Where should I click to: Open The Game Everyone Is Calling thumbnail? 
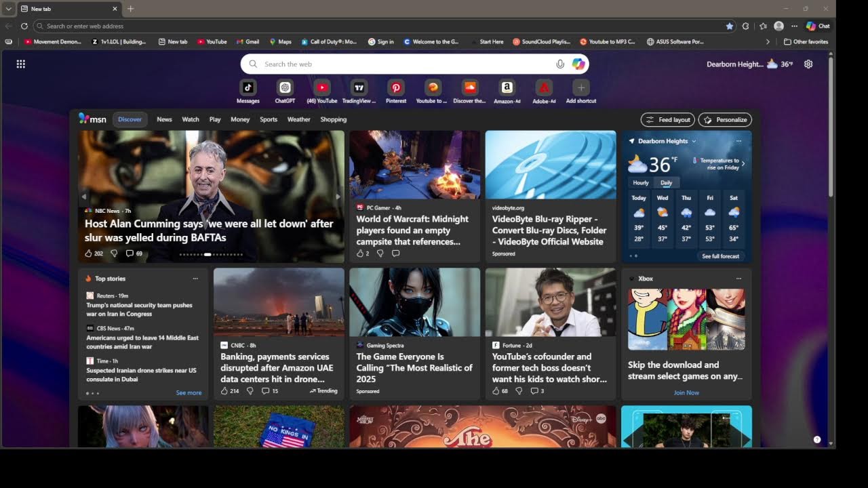pos(415,302)
